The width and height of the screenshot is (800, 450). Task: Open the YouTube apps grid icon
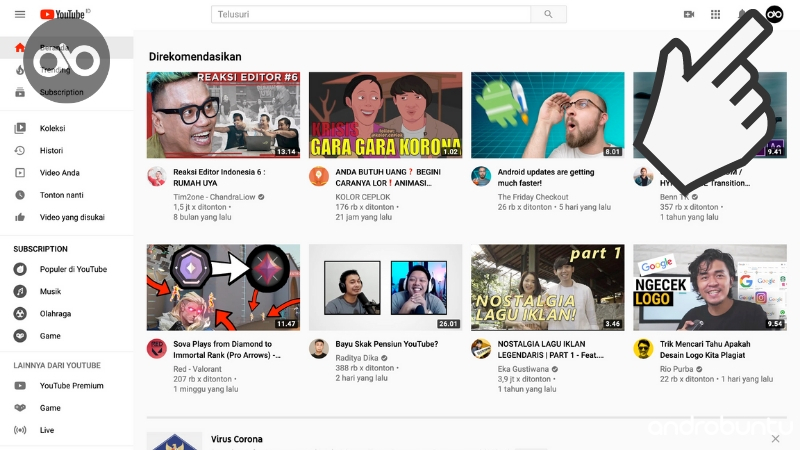point(715,14)
